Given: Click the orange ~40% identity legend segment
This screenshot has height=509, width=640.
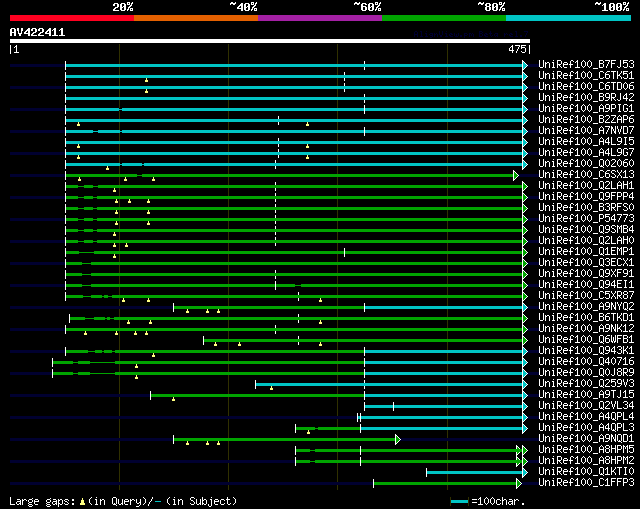Looking at the screenshot, I should coord(196,18).
